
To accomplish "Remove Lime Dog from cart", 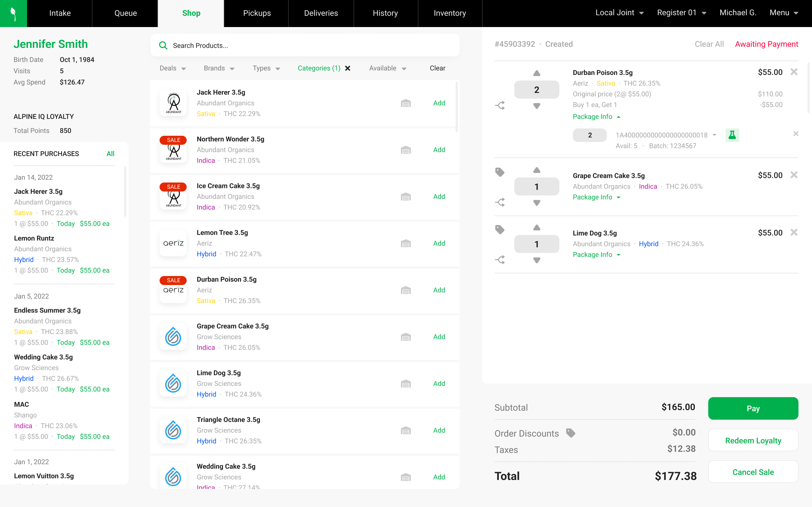I will (794, 232).
